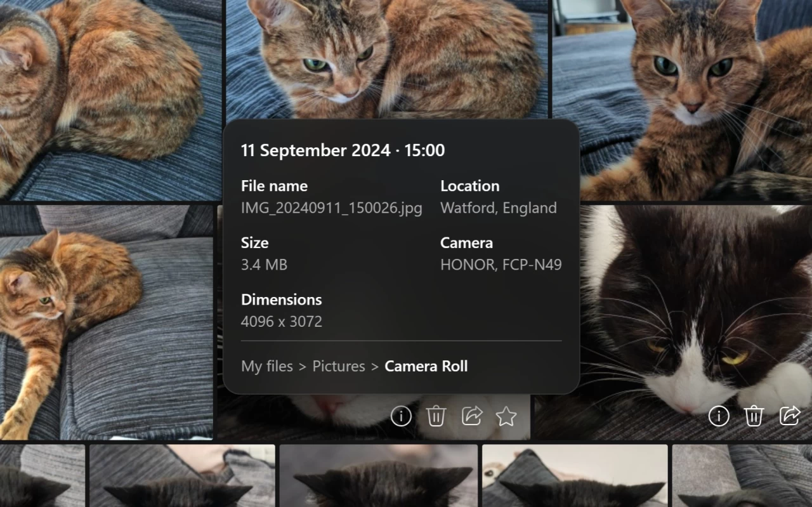Open the Pictures folder link
Viewport: 812px width, 507px height.
point(338,366)
